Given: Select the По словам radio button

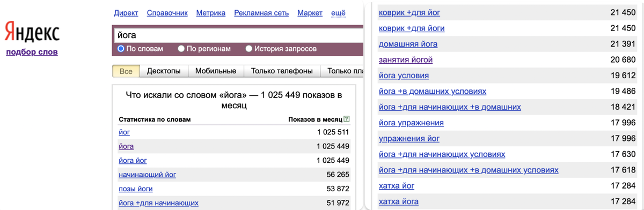Looking at the screenshot, I should point(121,49).
